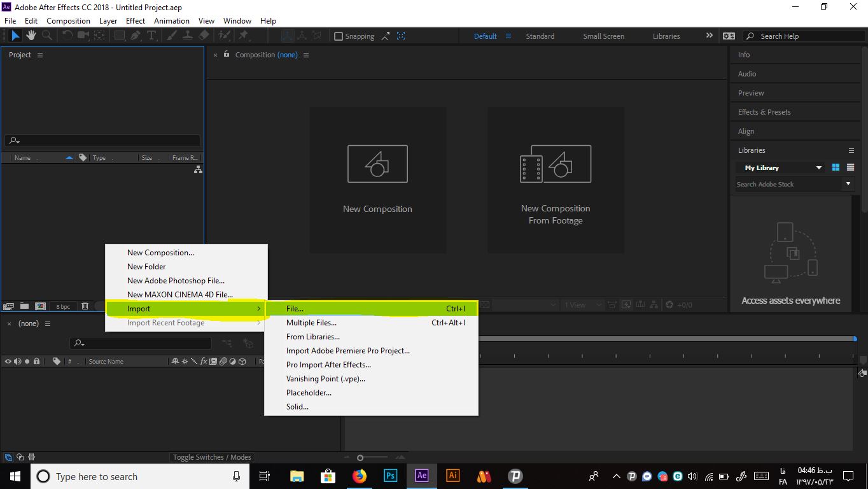Open project flowchart view icon
This screenshot has height=489, width=868.
pyautogui.click(x=198, y=170)
